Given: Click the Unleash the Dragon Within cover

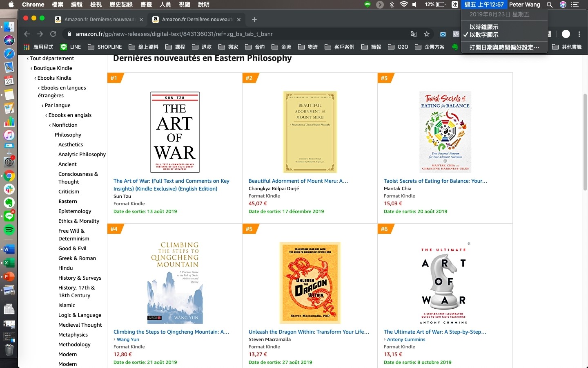Looking at the screenshot, I should pos(310,283).
